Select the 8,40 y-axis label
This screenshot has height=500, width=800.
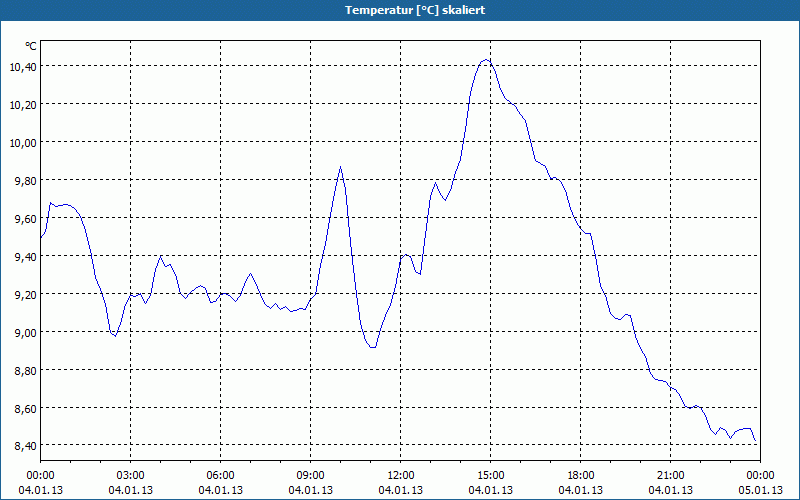pos(26,446)
